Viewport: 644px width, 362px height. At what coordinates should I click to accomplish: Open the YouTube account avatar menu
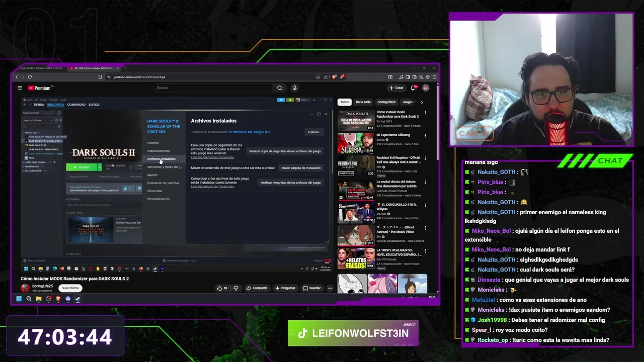coord(426,88)
